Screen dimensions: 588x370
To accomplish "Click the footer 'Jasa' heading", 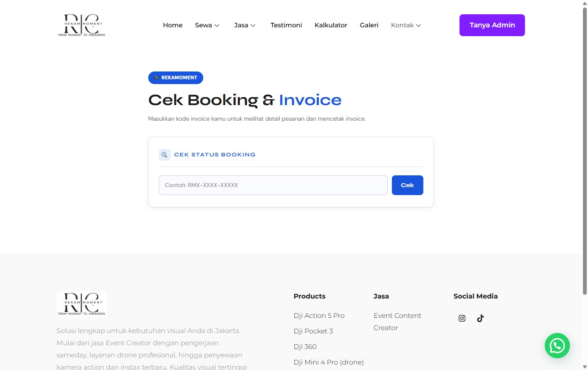I will click(381, 296).
